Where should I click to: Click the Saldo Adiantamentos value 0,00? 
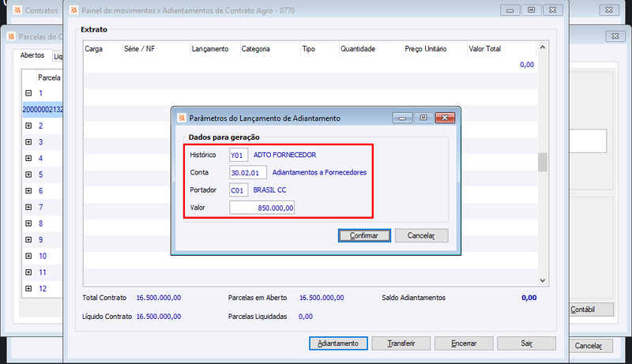click(529, 298)
